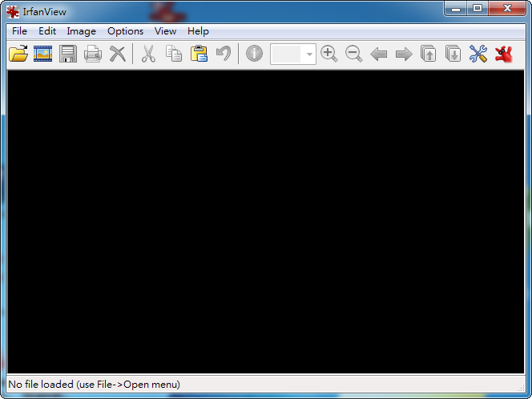The width and height of the screenshot is (532, 399).
Task: Click the Zoom Out magnifier icon
Action: coord(354,54)
